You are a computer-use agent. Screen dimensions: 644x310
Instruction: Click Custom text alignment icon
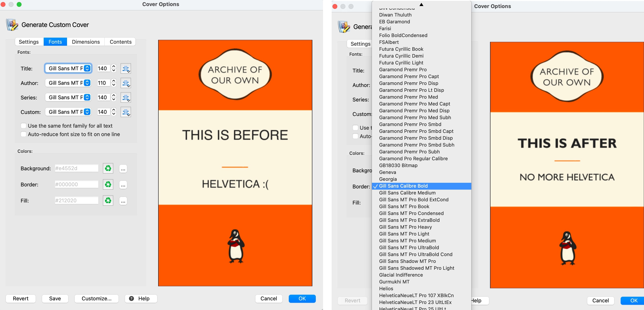point(126,112)
